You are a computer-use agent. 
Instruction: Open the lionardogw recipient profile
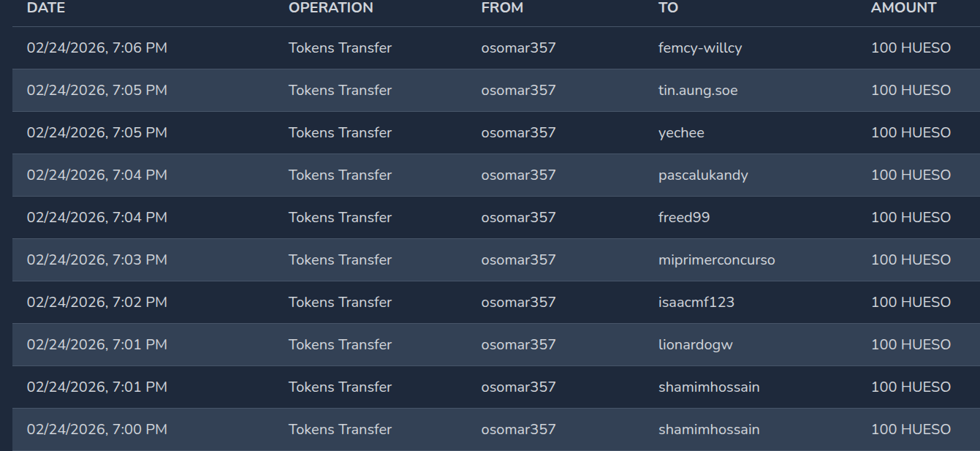coord(695,345)
